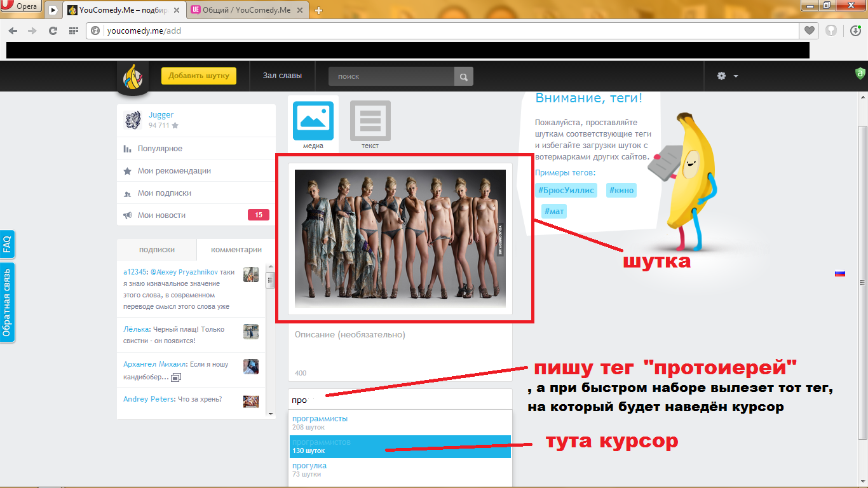868x488 pixels.
Task: Click the green shield extension icon
Action: (860, 74)
